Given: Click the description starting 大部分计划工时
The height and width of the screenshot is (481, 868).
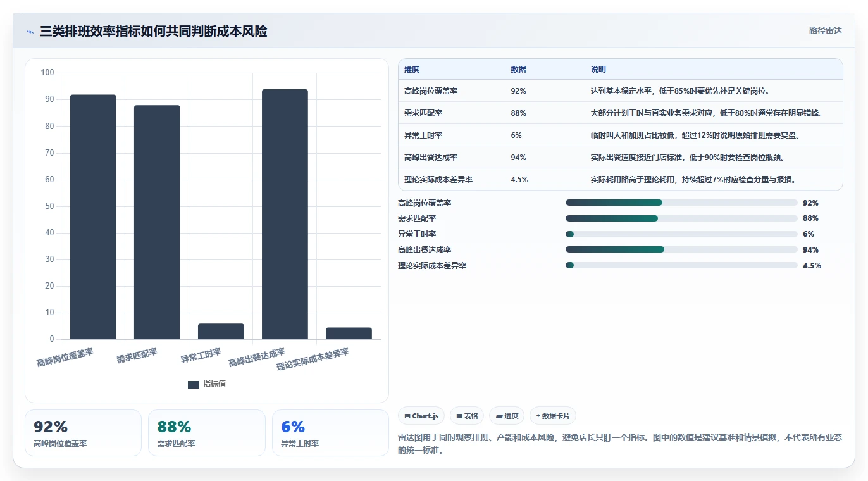Looking at the screenshot, I should tap(707, 113).
